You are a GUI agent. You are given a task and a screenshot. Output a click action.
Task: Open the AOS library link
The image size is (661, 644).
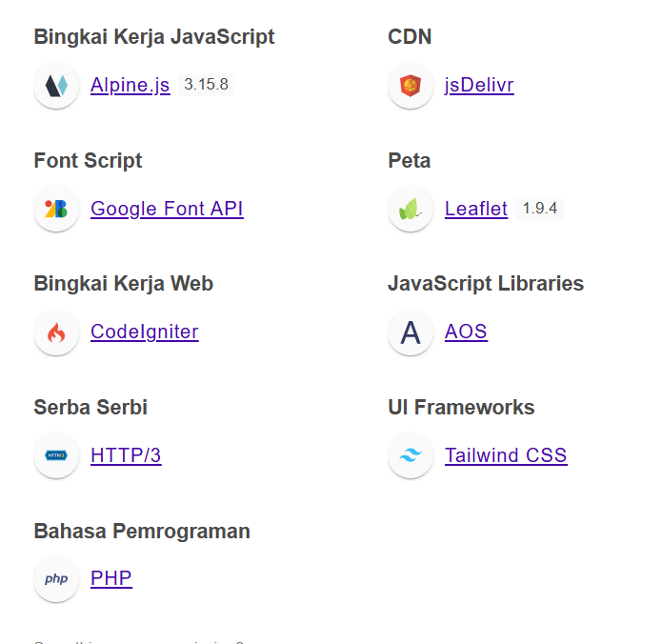point(466,332)
